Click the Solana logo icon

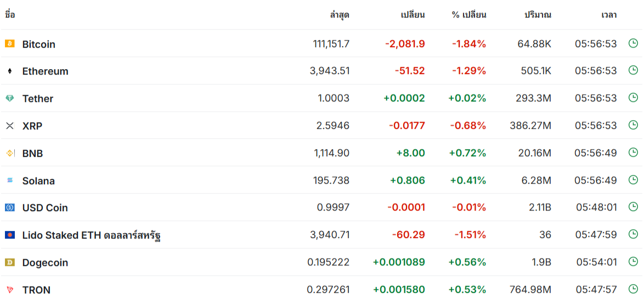[x=9, y=180]
